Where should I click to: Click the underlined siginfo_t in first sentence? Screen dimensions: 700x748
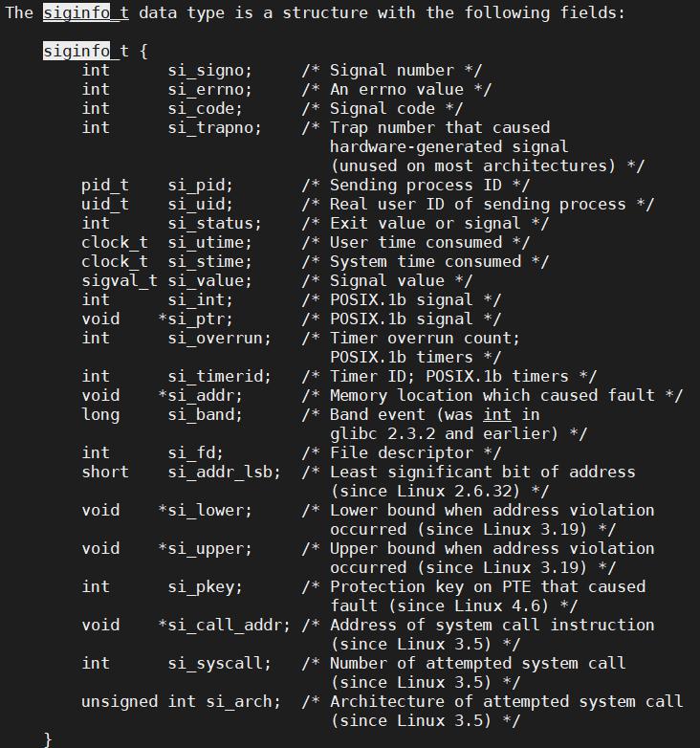(x=86, y=12)
